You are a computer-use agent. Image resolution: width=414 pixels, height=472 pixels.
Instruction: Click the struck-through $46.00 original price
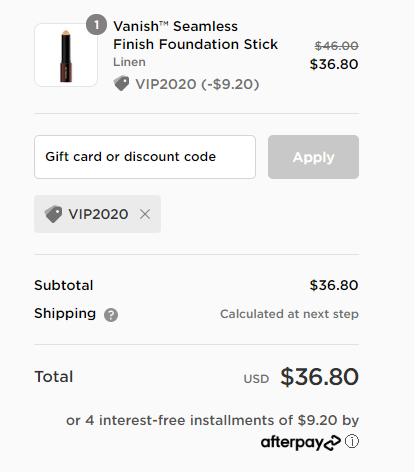(337, 46)
